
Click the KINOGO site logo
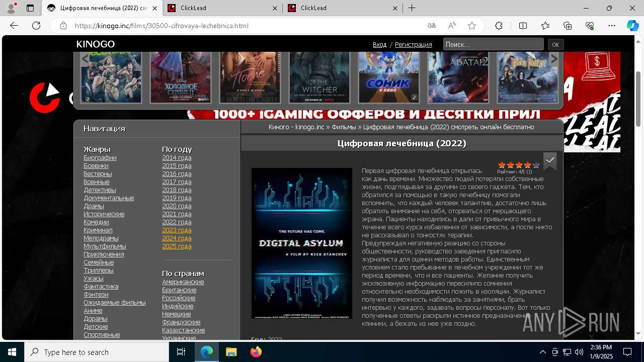pos(96,44)
